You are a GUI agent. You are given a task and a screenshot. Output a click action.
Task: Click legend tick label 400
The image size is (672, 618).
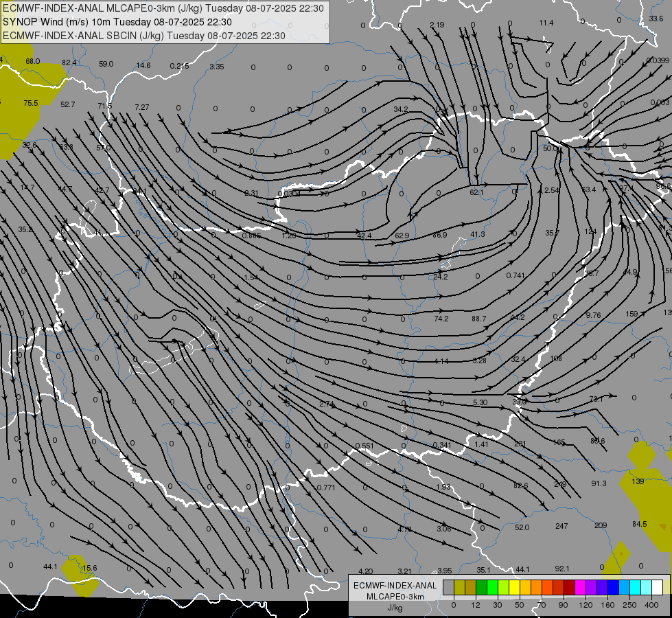pyautogui.click(x=651, y=605)
